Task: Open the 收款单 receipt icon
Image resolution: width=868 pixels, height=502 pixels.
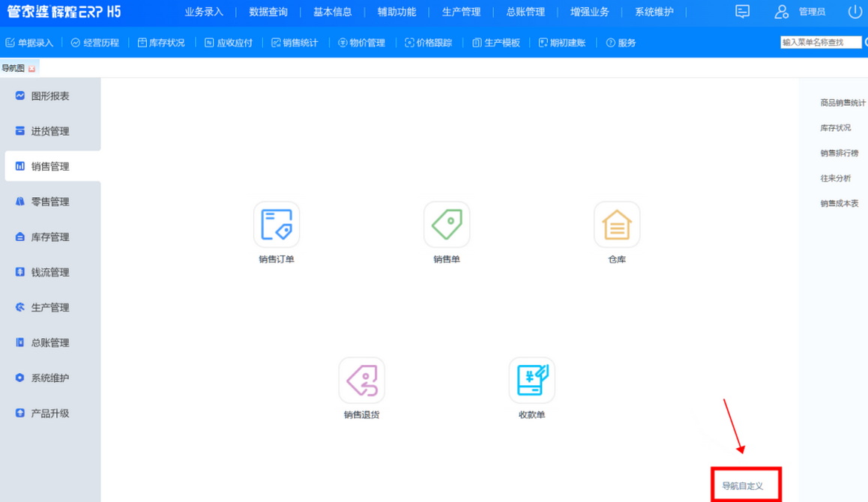Action: click(531, 381)
